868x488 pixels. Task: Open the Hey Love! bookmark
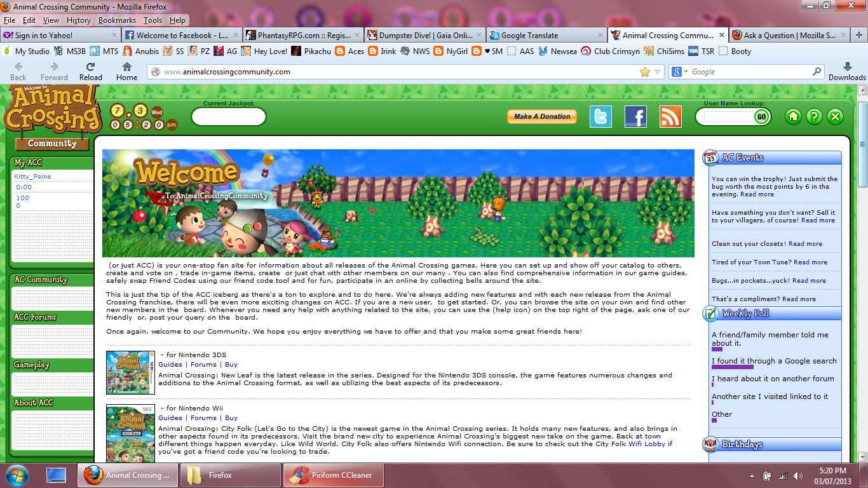[x=263, y=51]
